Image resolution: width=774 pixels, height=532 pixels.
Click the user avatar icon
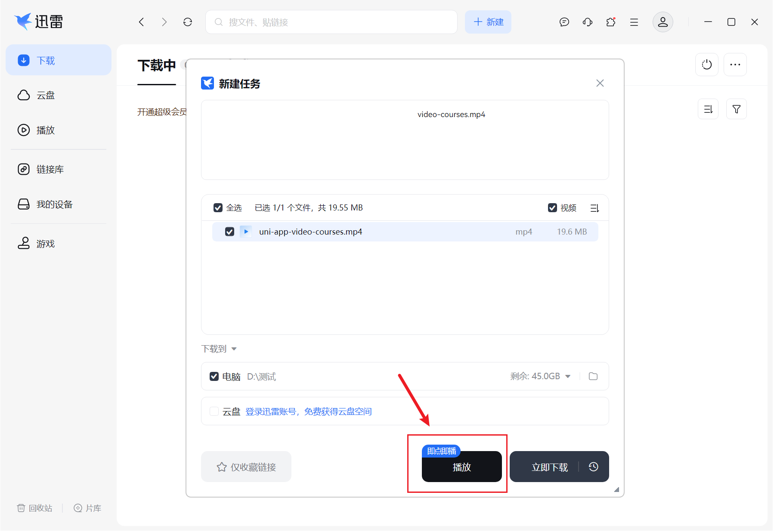pos(663,22)
